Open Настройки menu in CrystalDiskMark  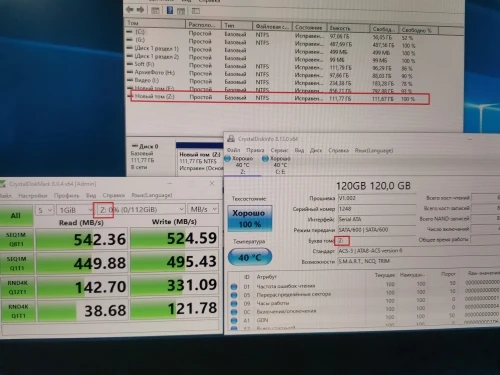tap(33, 196)
